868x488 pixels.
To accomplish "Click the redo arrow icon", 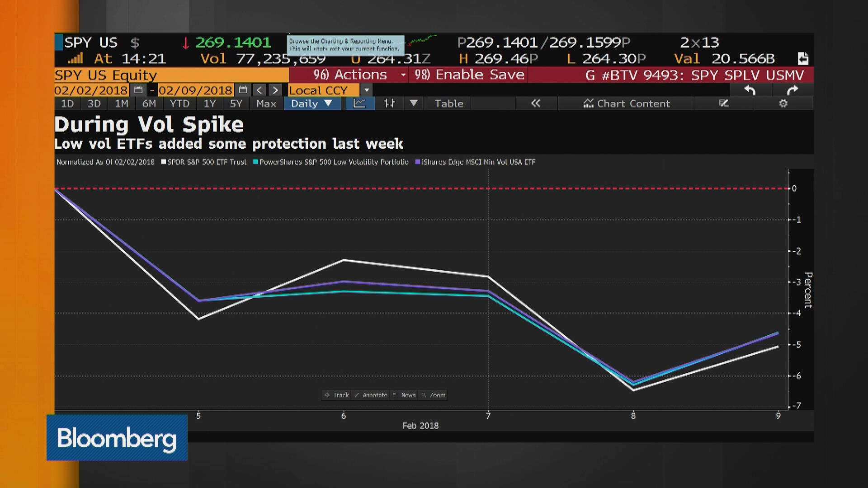I will 793,90.
